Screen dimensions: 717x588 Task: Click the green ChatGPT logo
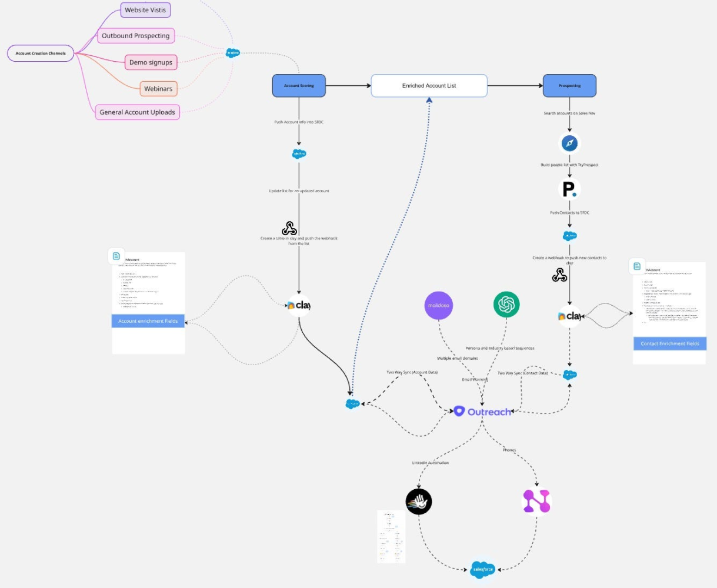[506, 305]
